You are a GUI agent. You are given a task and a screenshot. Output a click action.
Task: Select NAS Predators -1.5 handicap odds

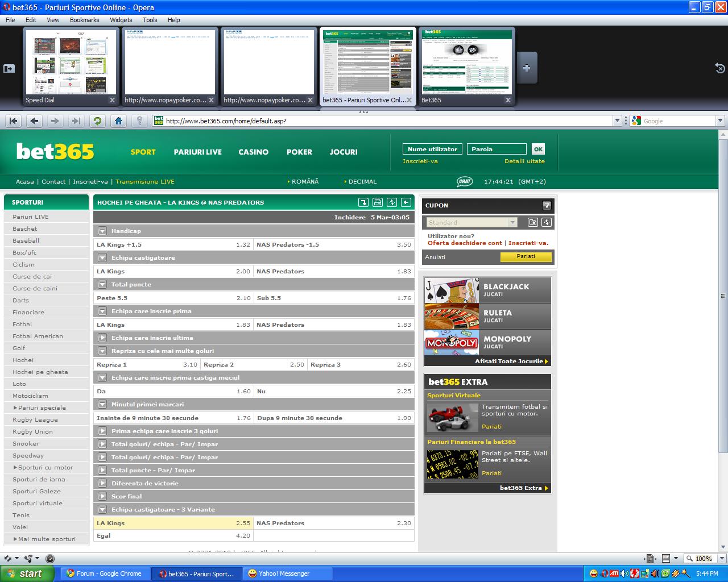[334, 244]
